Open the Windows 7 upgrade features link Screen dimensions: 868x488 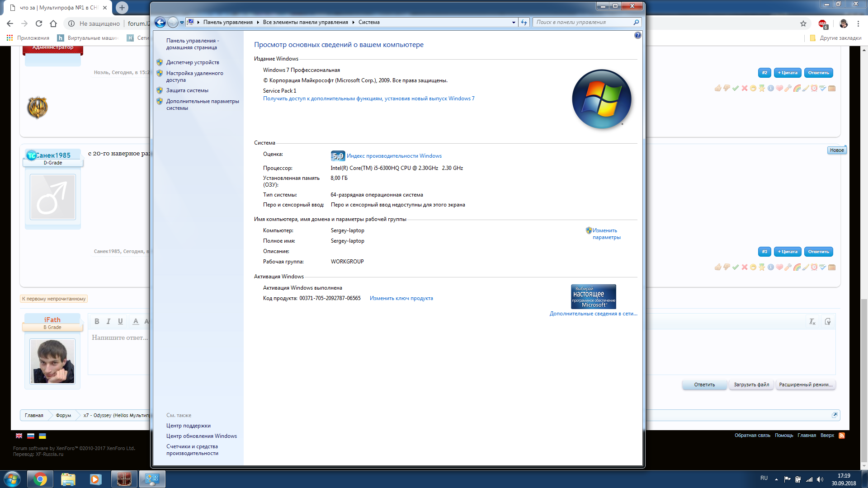[369, 99]
